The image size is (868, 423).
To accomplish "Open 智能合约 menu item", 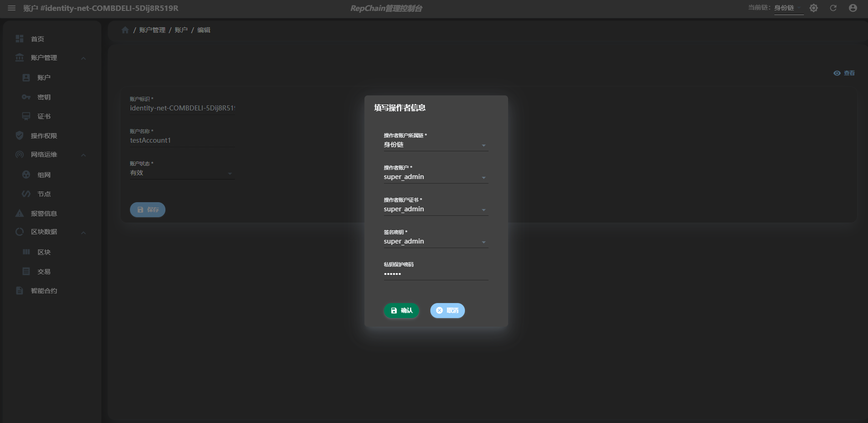I will [52, 291].
